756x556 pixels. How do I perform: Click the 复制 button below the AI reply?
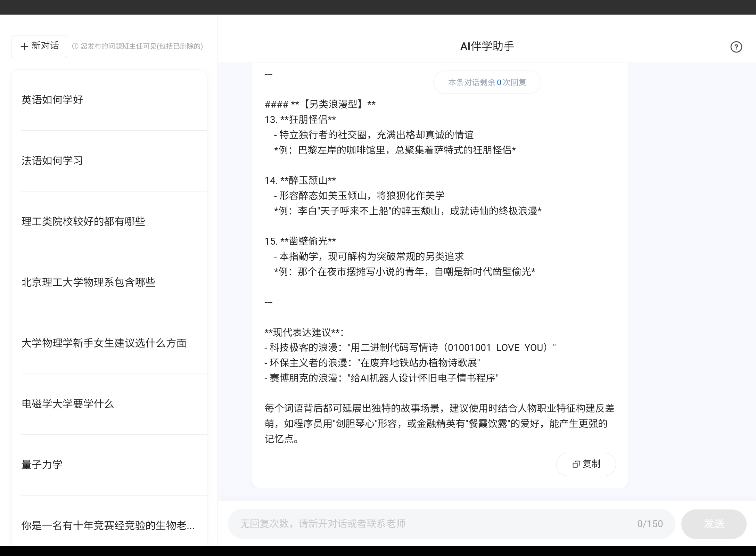(586, 464)
